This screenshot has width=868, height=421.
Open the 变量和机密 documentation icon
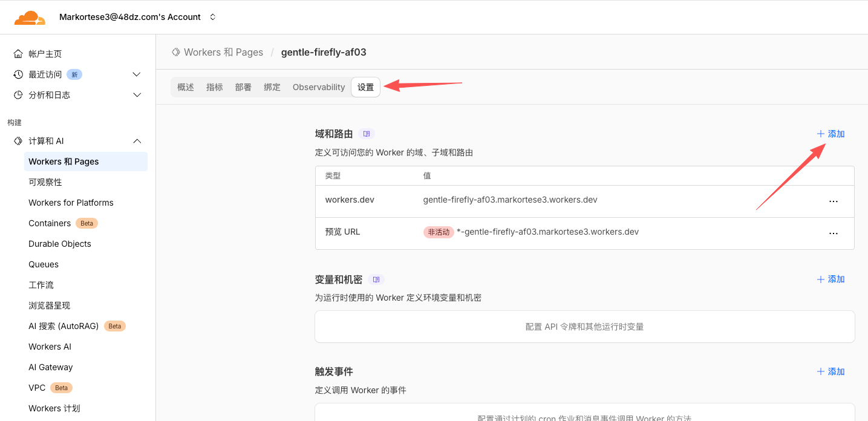tap(376, 279)
